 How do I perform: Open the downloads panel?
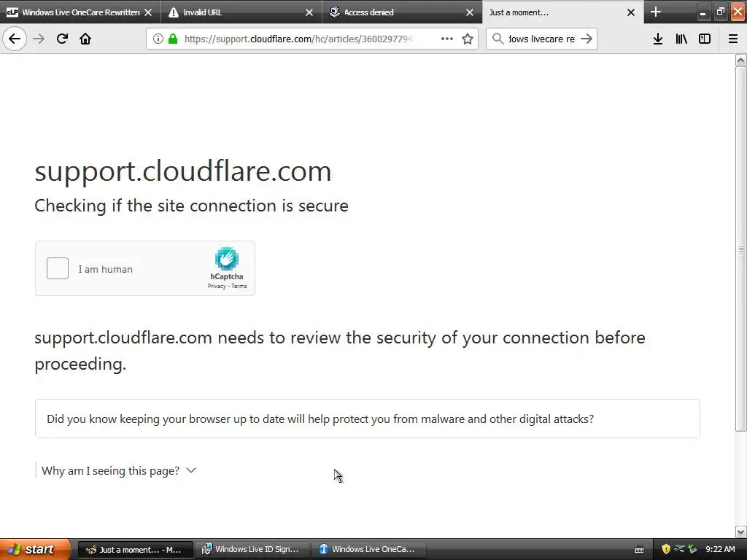tap(658, 39)
